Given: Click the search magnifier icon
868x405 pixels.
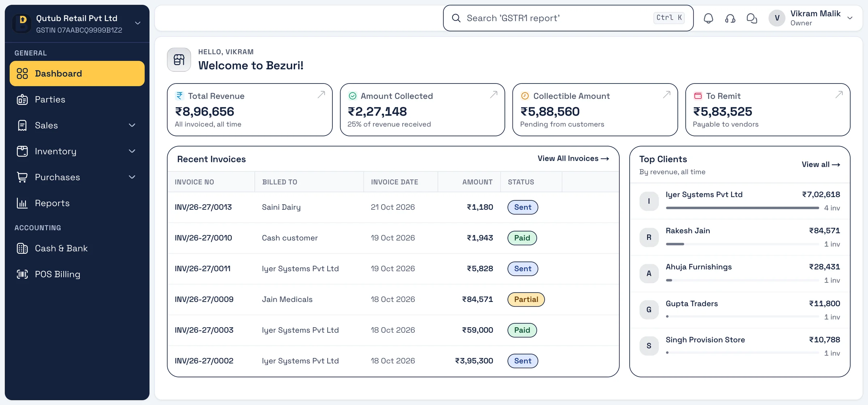Looking at the screenshot, I should tap(456, 18).
